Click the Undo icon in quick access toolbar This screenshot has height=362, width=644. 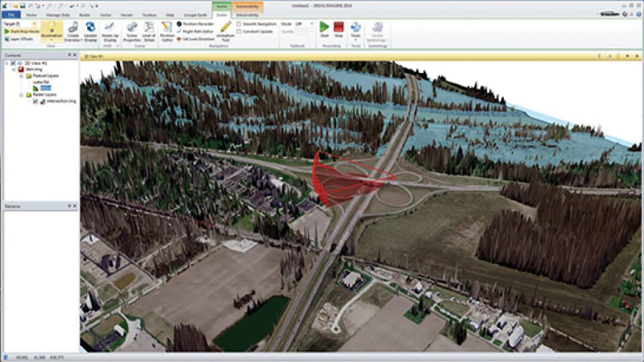pos(30,6)
